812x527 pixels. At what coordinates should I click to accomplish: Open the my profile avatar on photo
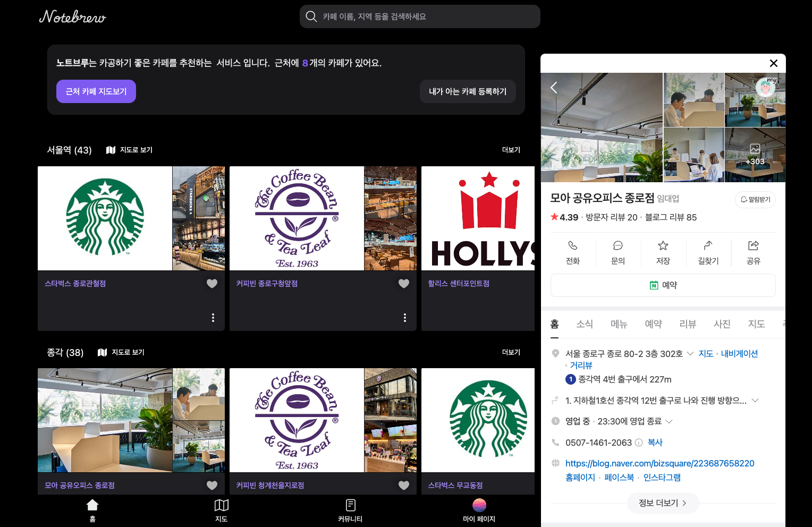(766, 87)
